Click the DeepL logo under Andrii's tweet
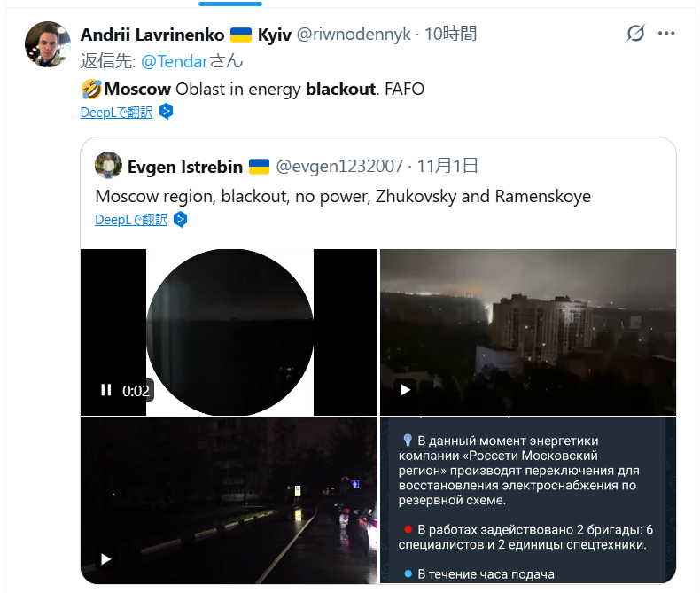The image size is (700, 593). 166,112
